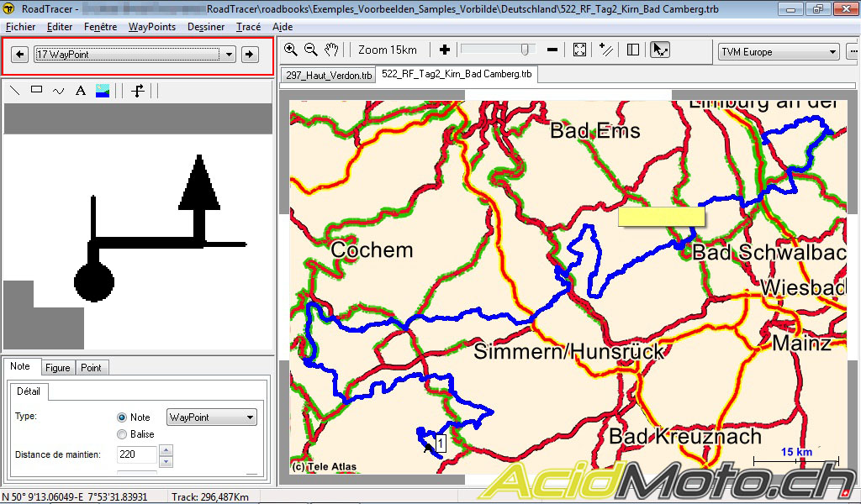Screen dimensions: 861x504
Task: Click waypoint marker 1 on the map
Action: pyautogui.click(x=441, y=443)
